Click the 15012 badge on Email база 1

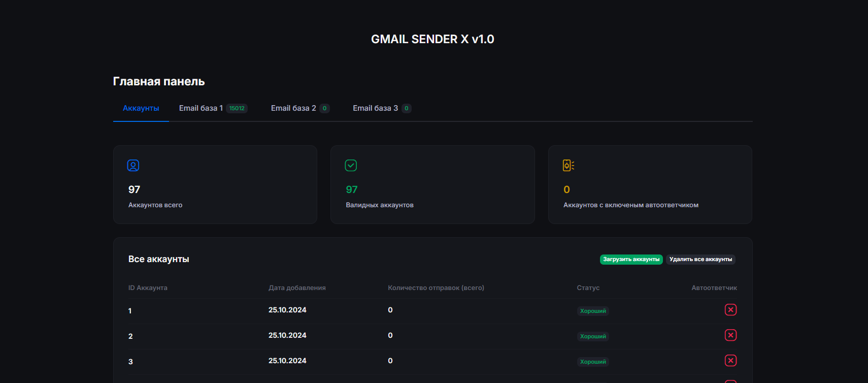[x=237, y=108]
